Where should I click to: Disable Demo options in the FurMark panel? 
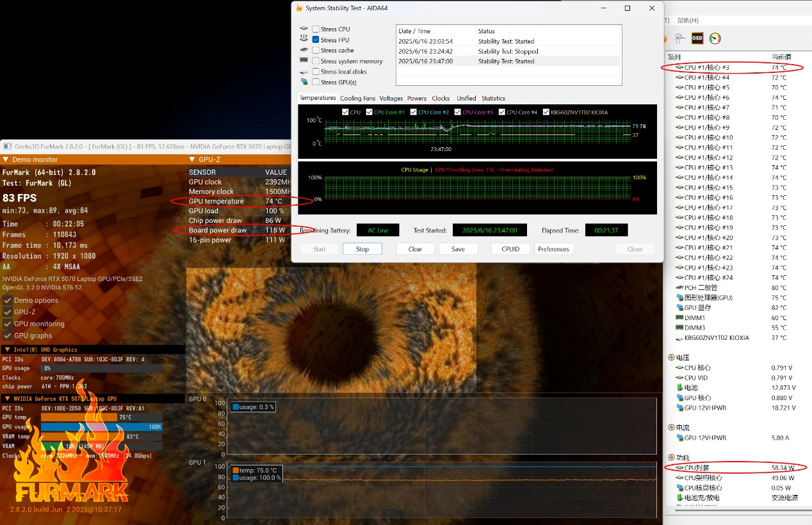click(8, 300)
